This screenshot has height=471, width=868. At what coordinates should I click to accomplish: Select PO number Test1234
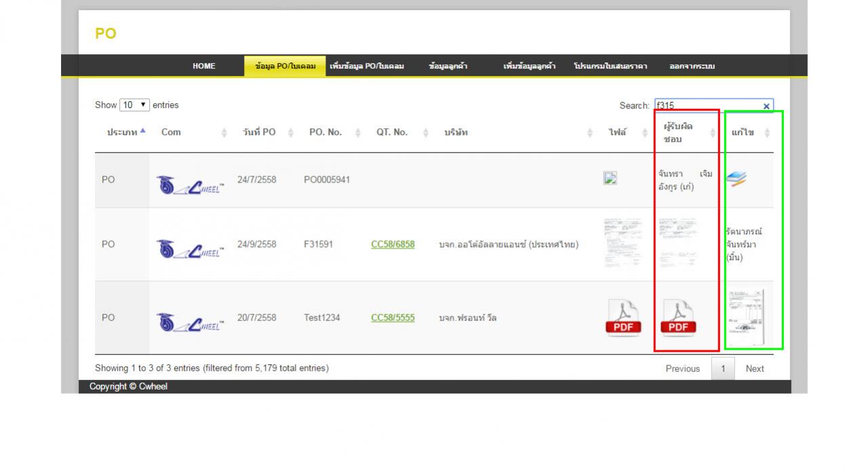coord(321,318)
